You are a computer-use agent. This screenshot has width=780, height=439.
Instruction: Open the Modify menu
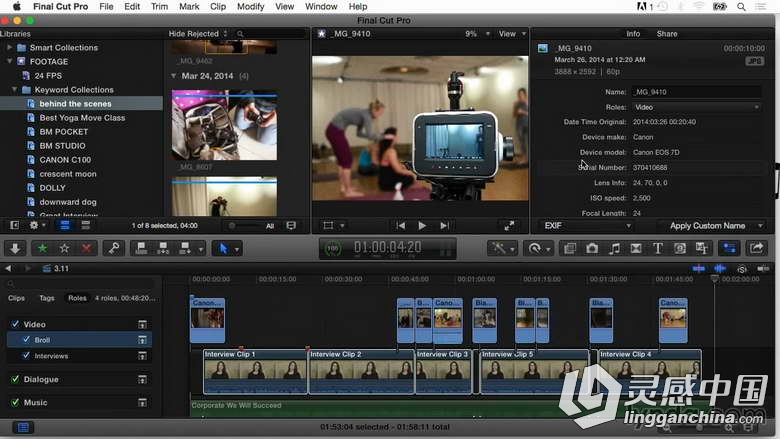coord(250,6)
